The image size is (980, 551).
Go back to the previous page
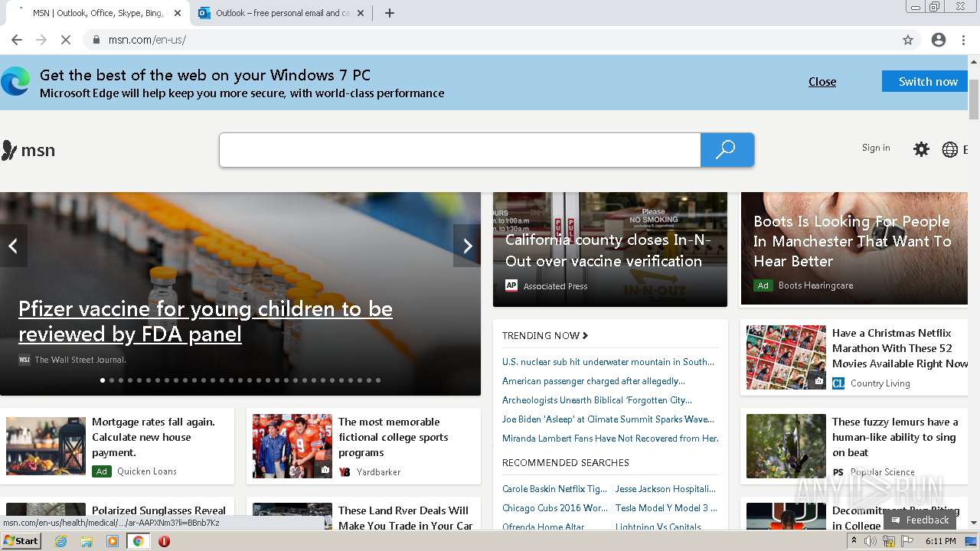(x=17, y=40)
